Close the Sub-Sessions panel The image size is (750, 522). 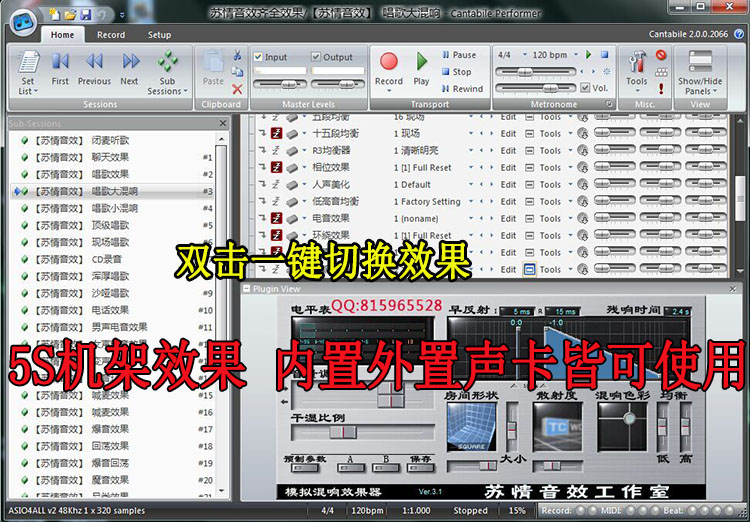[x=222, y=123]
